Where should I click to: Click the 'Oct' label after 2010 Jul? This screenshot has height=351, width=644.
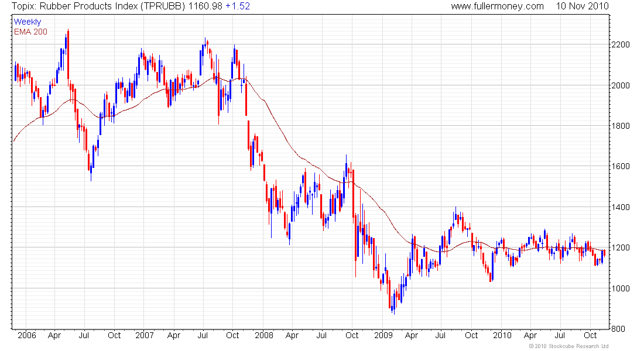click(x=590, y=335)
